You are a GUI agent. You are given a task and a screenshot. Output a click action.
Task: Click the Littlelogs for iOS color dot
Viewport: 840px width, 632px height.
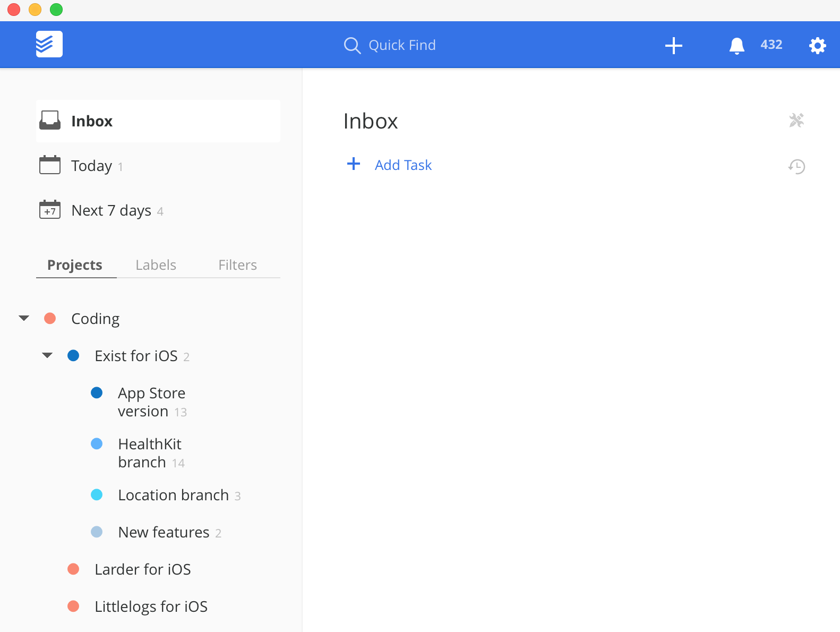[73, 606]
